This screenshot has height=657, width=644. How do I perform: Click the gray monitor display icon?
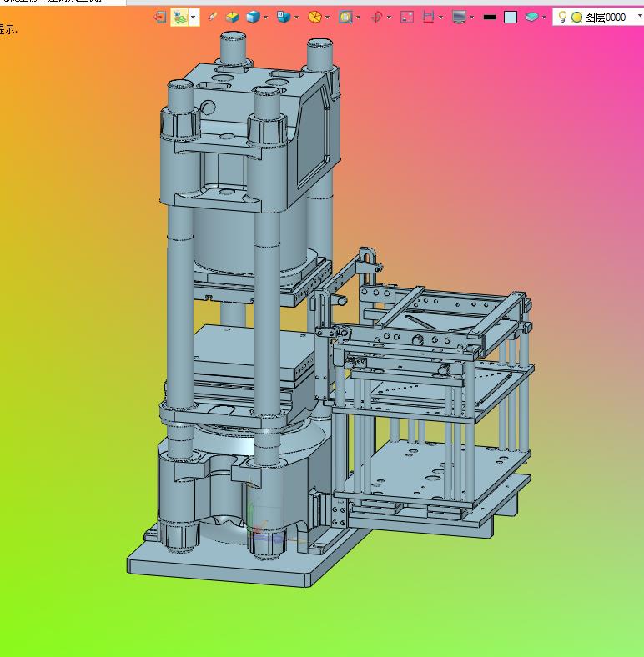tap(459, 18)
